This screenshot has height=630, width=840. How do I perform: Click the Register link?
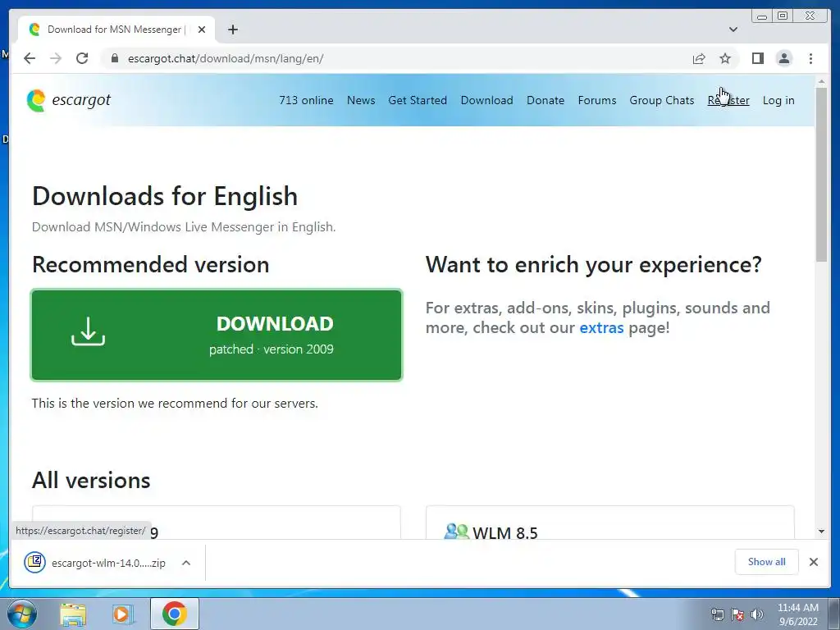tap(728, 100)
